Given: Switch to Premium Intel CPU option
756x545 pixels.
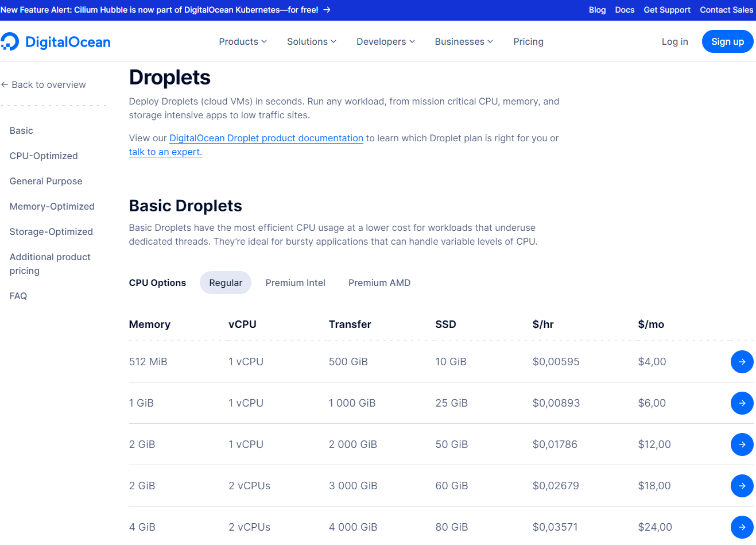Looking at the screenshot, I should 296,283.
